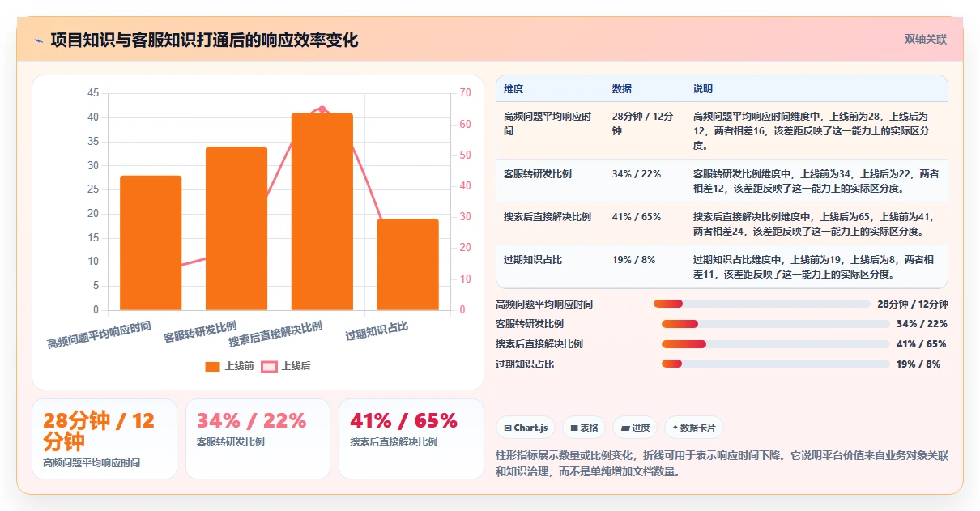Click the progress bar for 高频问题平均响应时间
980x511 pixels.
pos(762,304)
